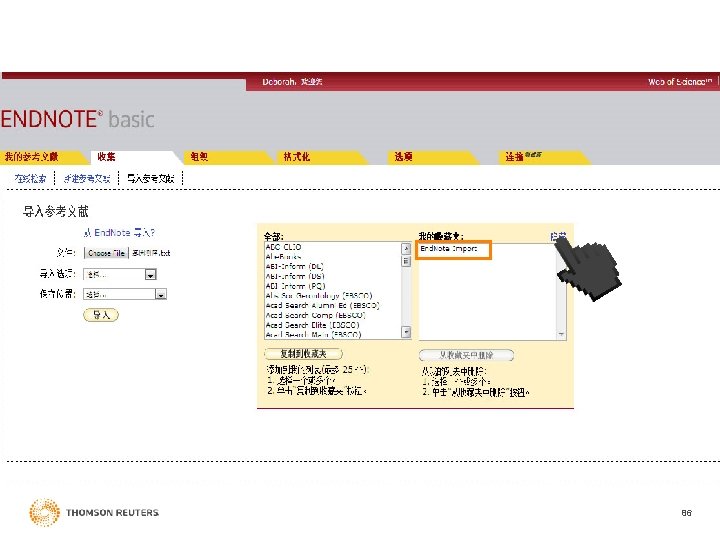Click the 导入 button
The width and height of the screenshot is (720, 540).
[x=101, y=315]
